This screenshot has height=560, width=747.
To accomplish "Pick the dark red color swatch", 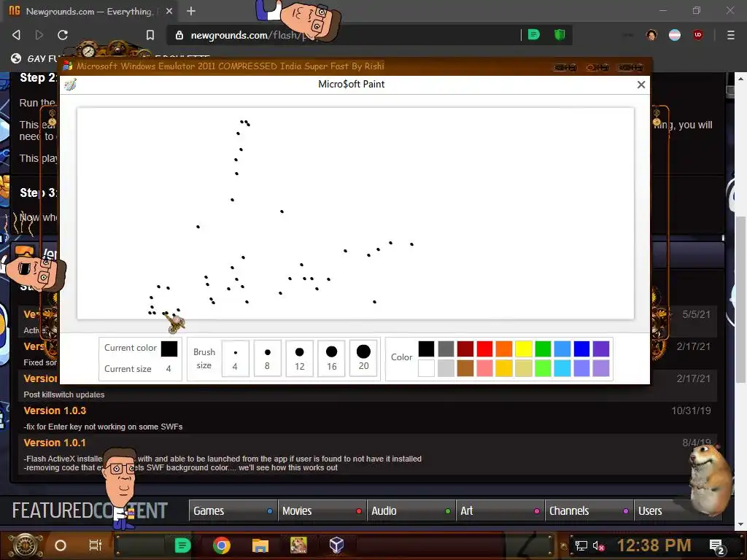I will coord(465,349).
